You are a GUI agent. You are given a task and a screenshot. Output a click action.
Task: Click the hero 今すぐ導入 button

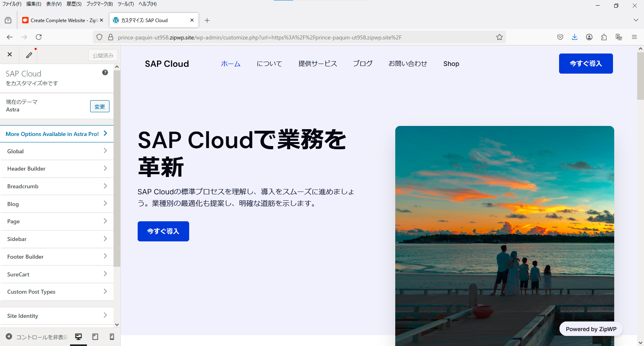163,231
